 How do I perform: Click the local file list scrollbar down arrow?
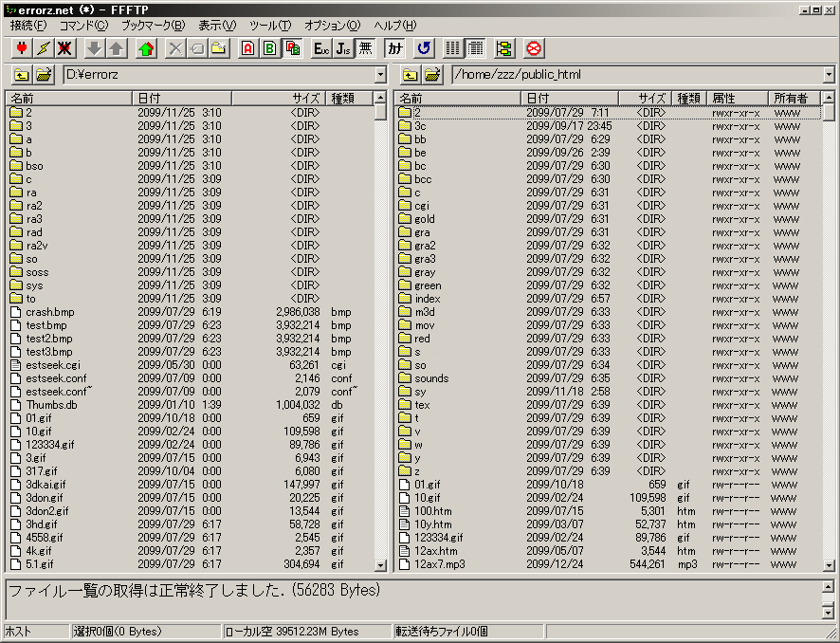click(380, 565)
